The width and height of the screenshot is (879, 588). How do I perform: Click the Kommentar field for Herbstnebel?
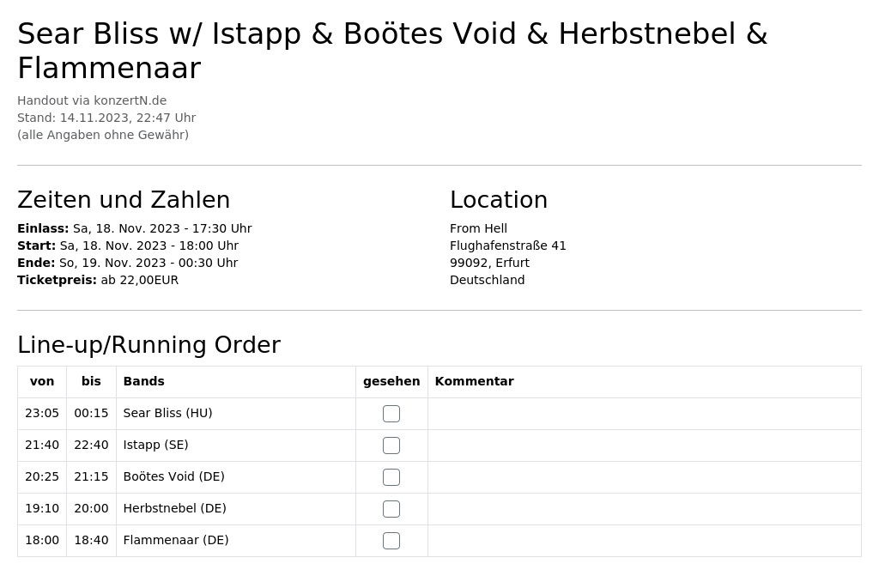tap(645, 509)
